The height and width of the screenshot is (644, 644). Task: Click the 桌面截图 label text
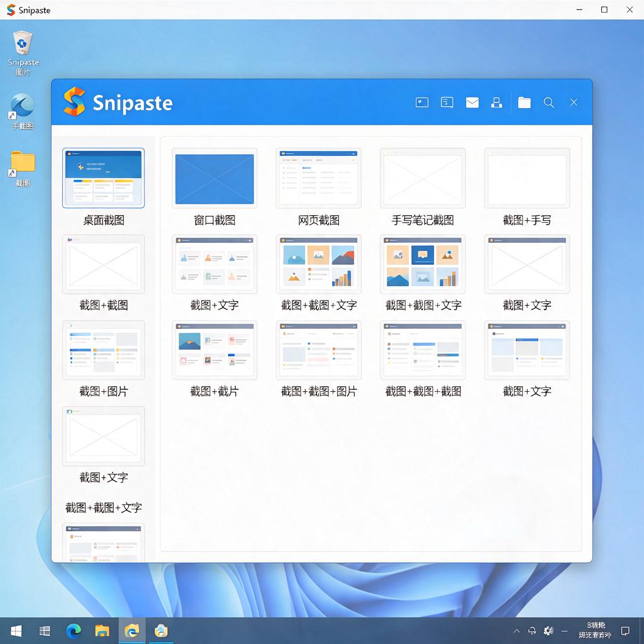tap(104, 220)
